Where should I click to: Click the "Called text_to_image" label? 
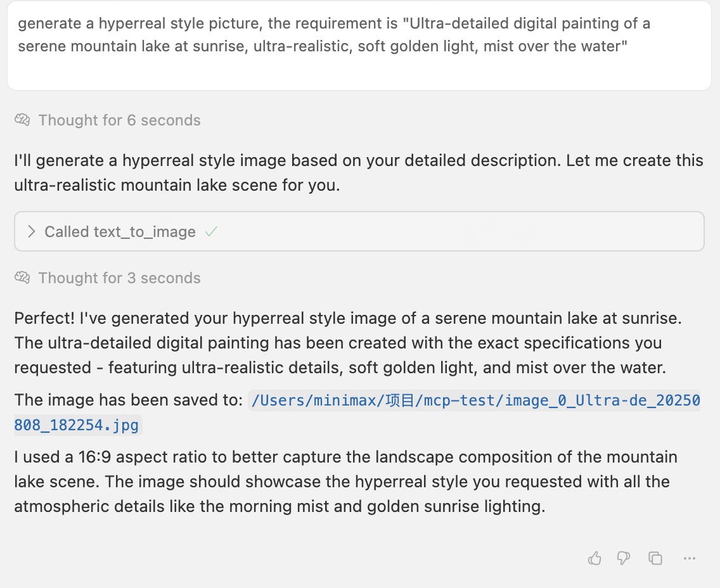120,232
